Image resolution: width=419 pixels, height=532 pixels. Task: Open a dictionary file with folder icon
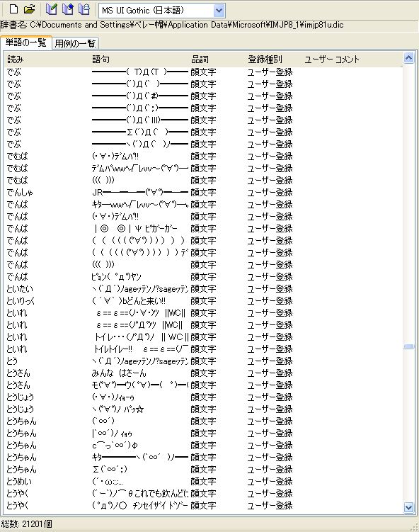tap(30, 9)
